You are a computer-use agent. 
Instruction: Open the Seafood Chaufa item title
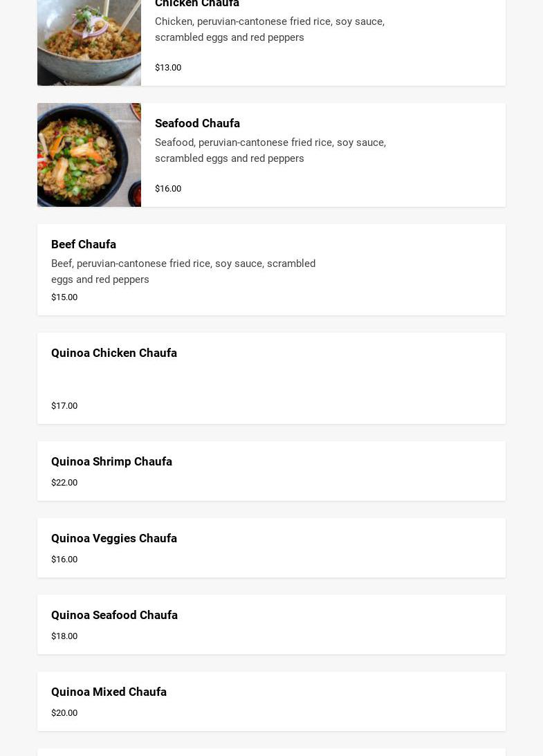(197, 123)
